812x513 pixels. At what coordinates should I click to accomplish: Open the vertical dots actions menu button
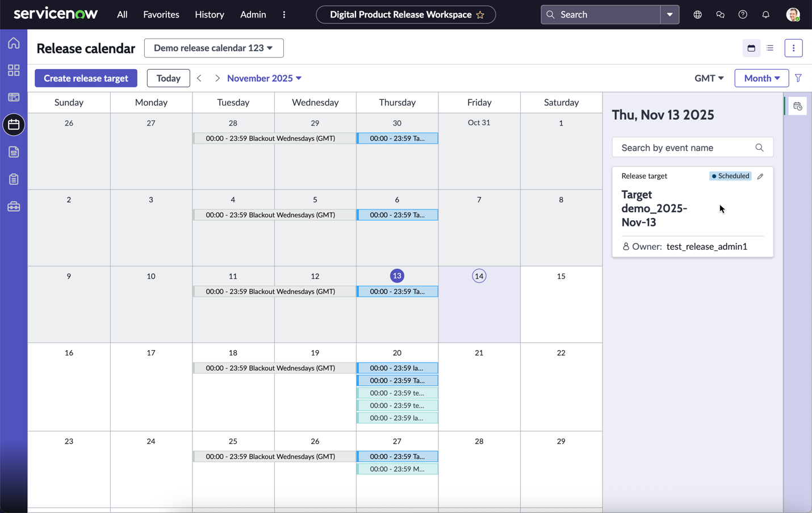click(793, 48)
